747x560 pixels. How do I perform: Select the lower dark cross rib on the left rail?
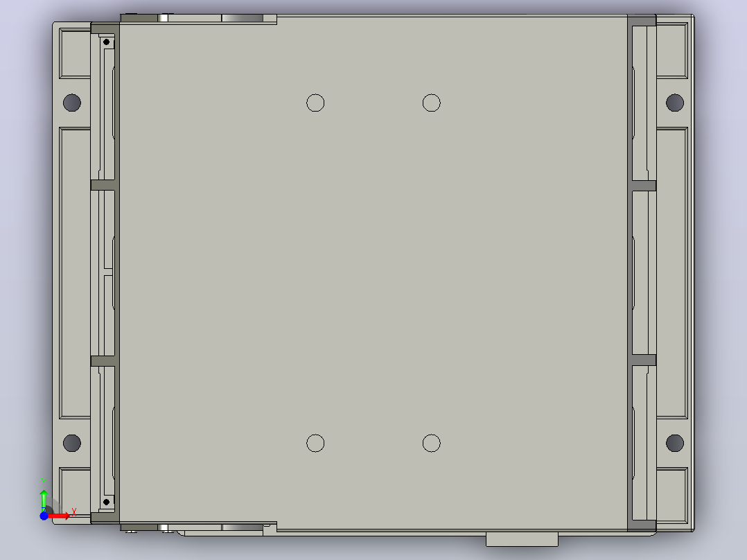(103, 361)
